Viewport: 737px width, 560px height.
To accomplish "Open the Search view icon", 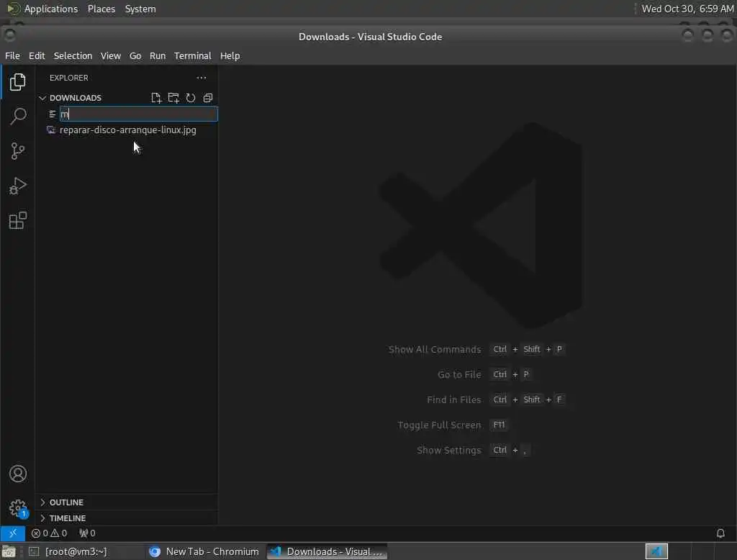I will 17,116.
